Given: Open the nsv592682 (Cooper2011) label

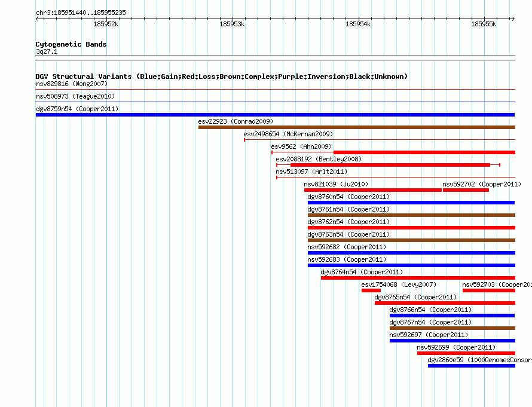Looking at the screenshot, I should (x=347, y=247).
